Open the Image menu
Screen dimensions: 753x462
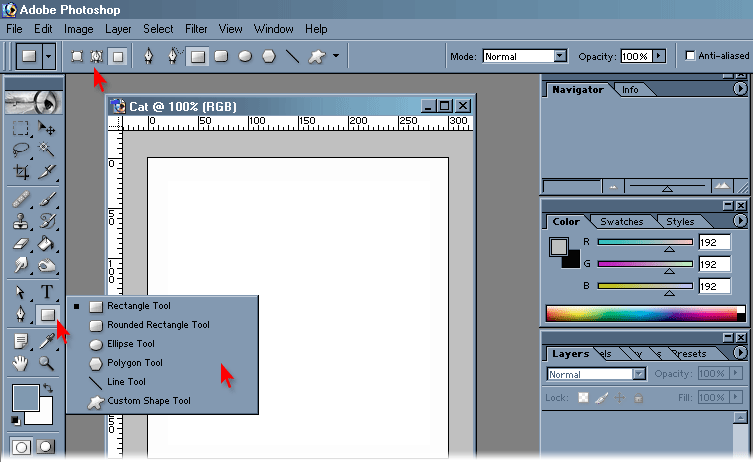[x=79, y=29]
